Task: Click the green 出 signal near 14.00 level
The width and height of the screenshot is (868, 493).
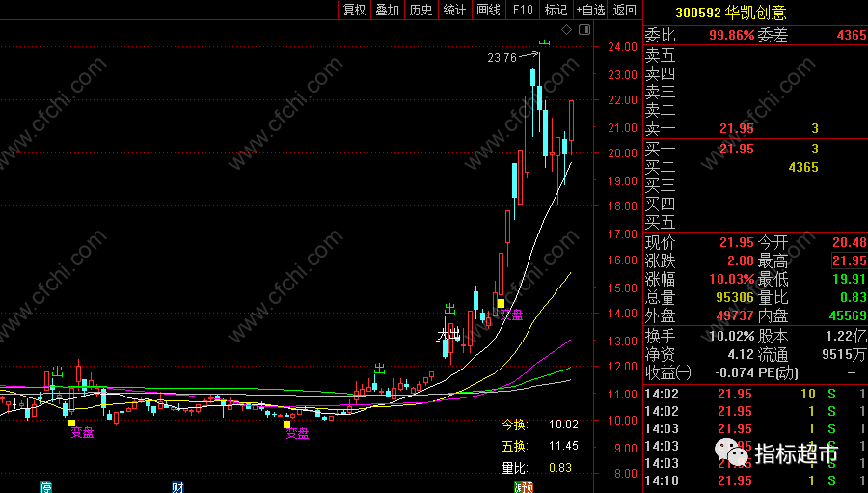Action: [449, 309]
